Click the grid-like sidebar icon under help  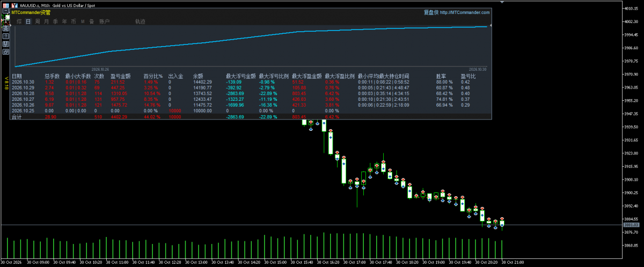(6, 44)
